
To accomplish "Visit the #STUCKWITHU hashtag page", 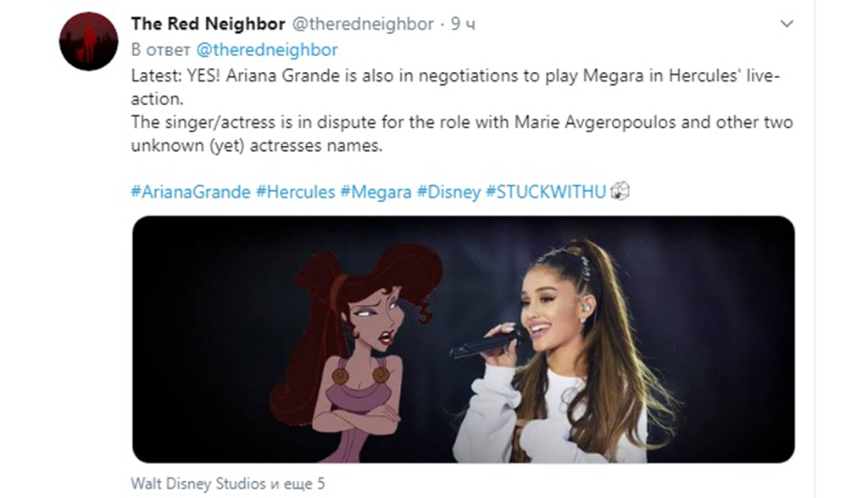I will pos(546,192).
